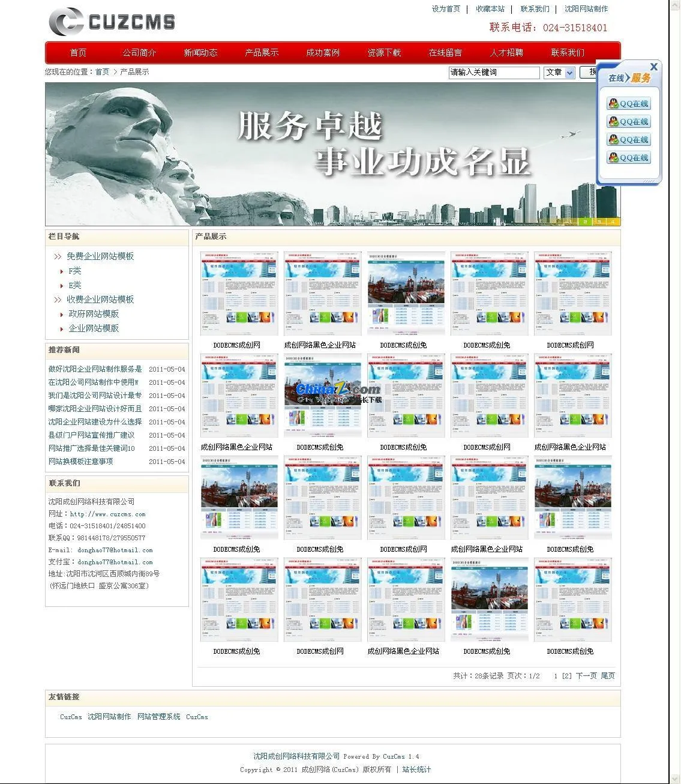Open news 网站换模板注意事项

click(81, 462)
